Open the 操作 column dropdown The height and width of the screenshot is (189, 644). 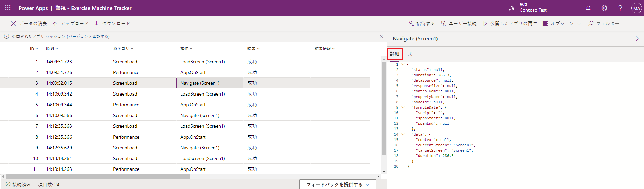click(x=186, y=49)
